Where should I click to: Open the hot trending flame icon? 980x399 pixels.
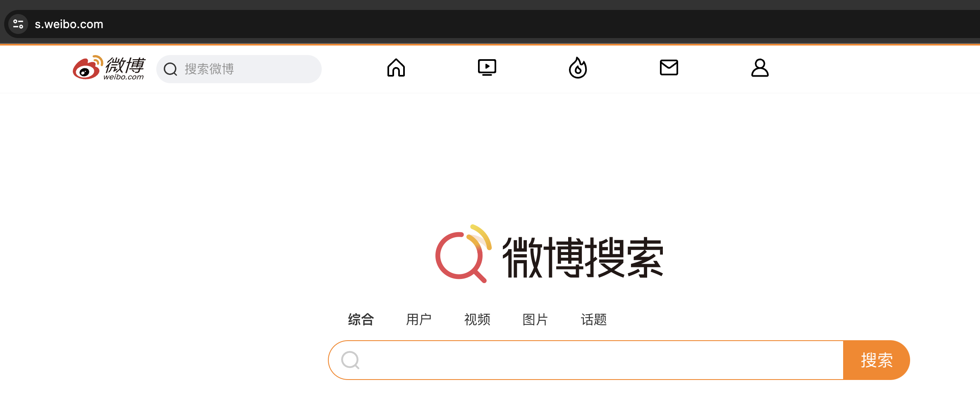click(578, 68)
